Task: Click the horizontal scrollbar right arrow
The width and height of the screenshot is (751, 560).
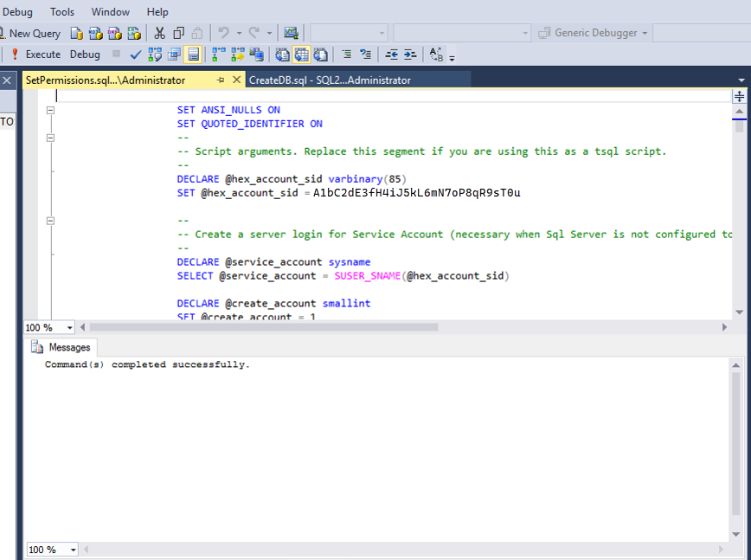Action: (x=725, y=327)
